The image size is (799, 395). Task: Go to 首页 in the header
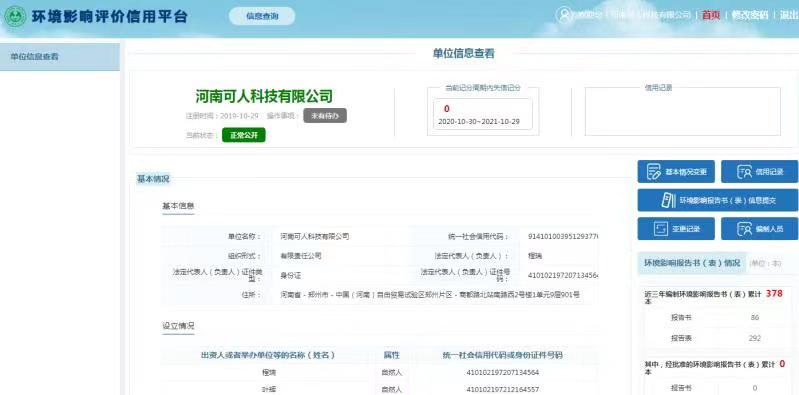[711, 15]
